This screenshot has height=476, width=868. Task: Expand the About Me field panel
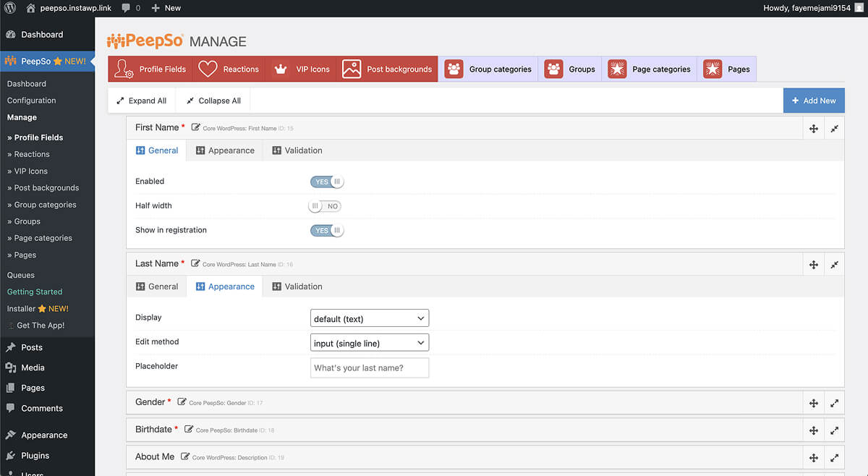pyautogui.click(x=834, y=458)
